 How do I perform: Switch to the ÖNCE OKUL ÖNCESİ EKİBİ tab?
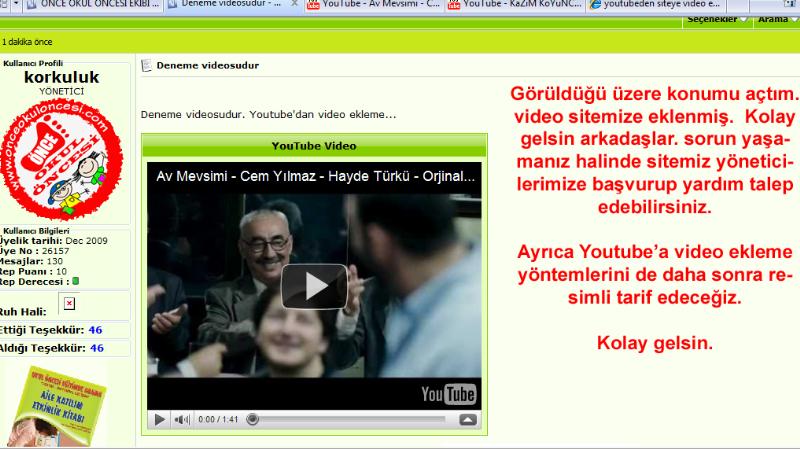click(x=92, y=5)
